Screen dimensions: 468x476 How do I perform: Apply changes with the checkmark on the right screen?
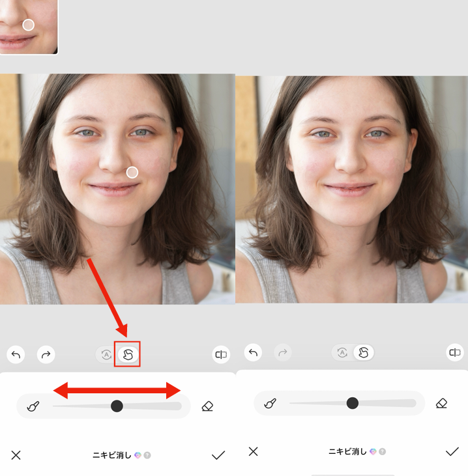[452, 451]
